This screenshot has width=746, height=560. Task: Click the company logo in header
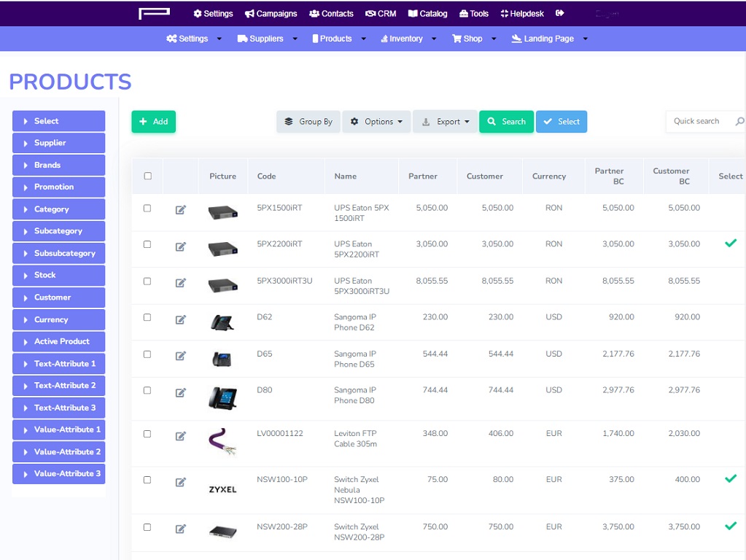154,13
